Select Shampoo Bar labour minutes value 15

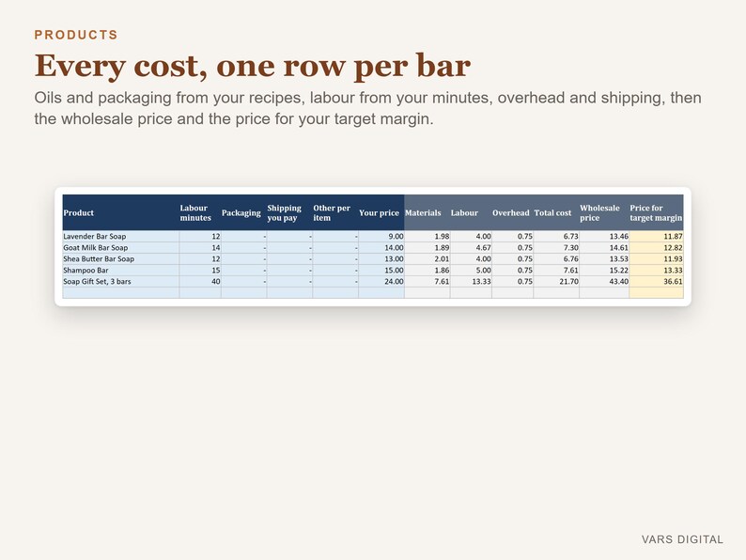(200, 271)
